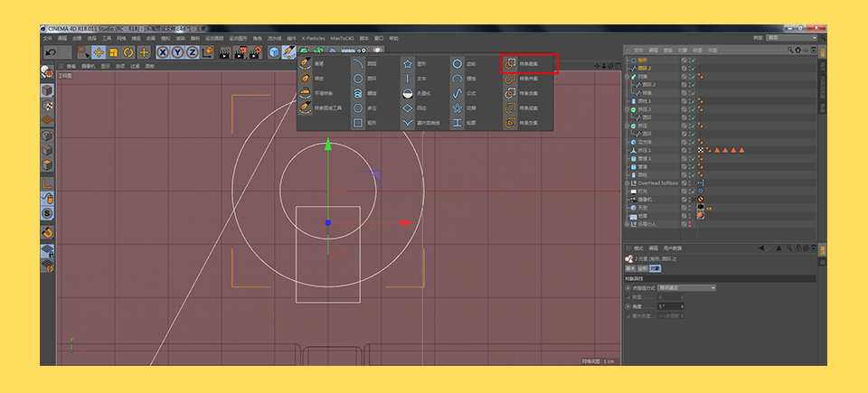Expand the 乐高小人 object in the tree
Screen dimensions: 868x393
point(627,224)
